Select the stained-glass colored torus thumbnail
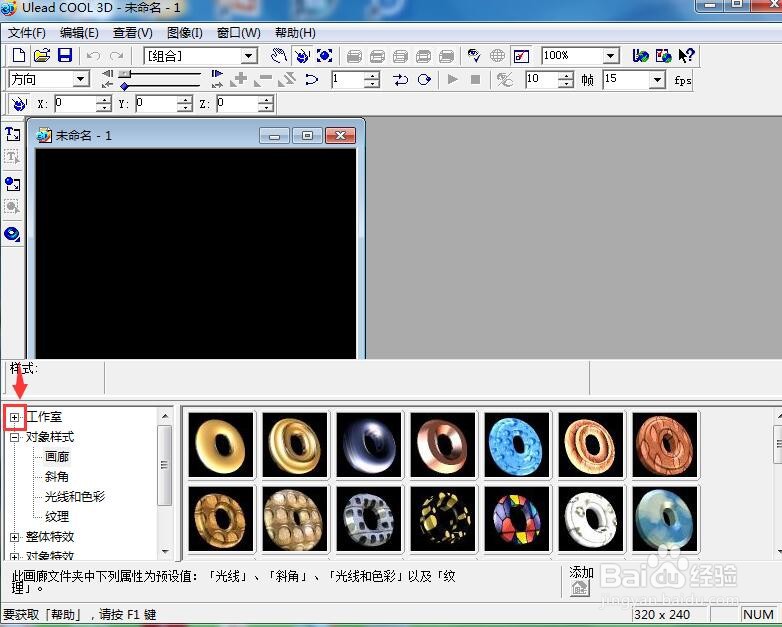Image resolution: width=782 pixels, height=627 pixels. [x=516, y=519]
